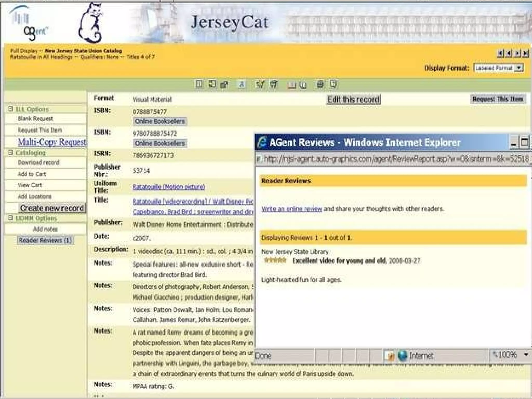Go to previous title navigation arrow

pos(509,54)
